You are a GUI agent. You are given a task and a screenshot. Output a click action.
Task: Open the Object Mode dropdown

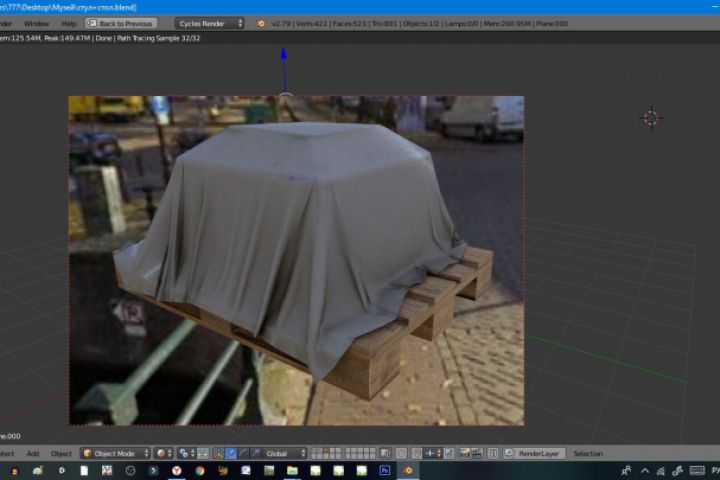[115, 453]
